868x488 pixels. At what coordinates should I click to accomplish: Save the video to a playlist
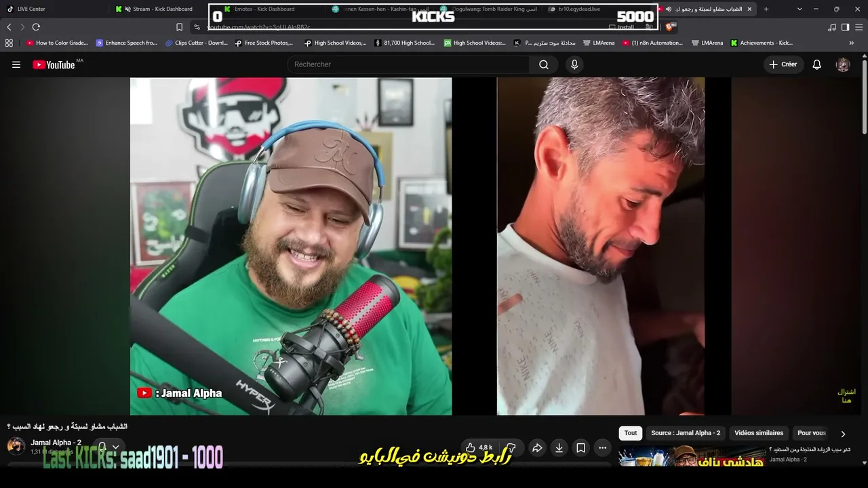[x=580, y=447]
